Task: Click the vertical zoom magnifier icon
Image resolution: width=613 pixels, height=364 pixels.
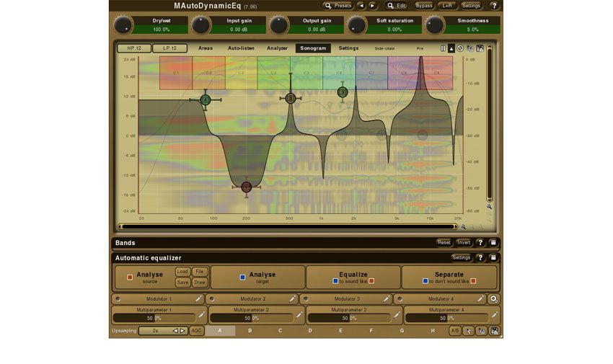Action: click(x=489, y=207)
